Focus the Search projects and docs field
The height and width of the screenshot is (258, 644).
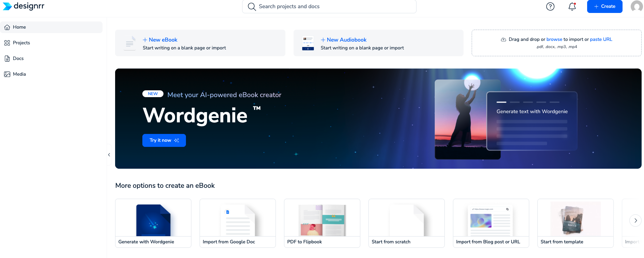tap(329, 6)
